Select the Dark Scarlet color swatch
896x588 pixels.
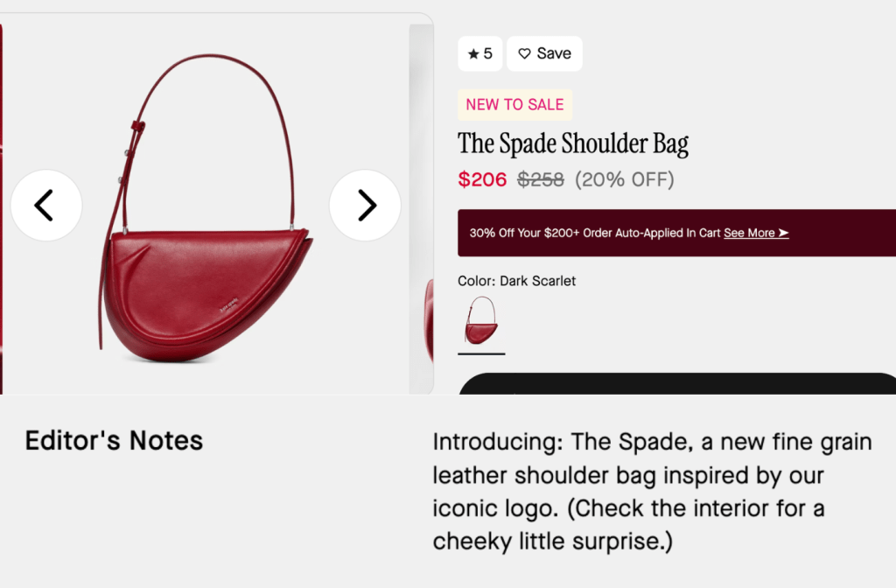click(x=481, y=321)
